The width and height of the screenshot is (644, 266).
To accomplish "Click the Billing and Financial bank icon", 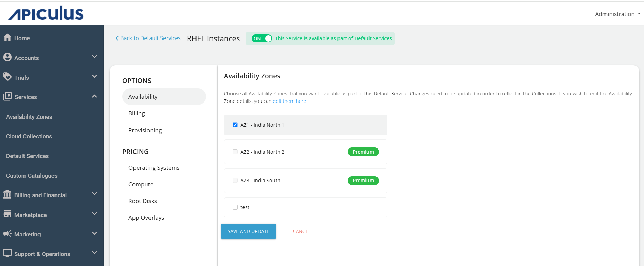I will pyautogui.click(x=7, y=194).
